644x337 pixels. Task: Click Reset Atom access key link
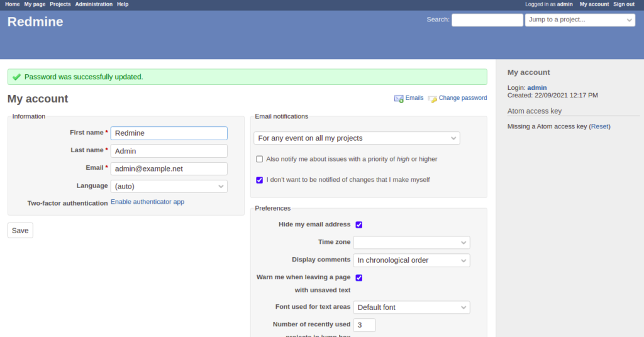pyautogui.click(x=599, y=126)
